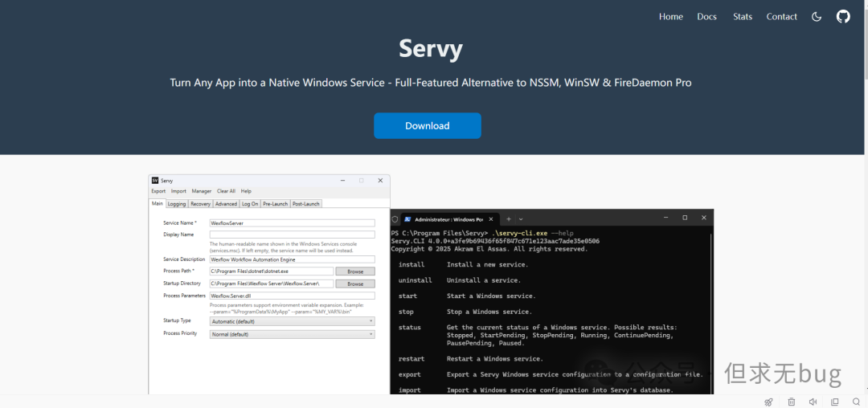
Task: Open terminal tab dropdown chevron
Action: point(521,218)
